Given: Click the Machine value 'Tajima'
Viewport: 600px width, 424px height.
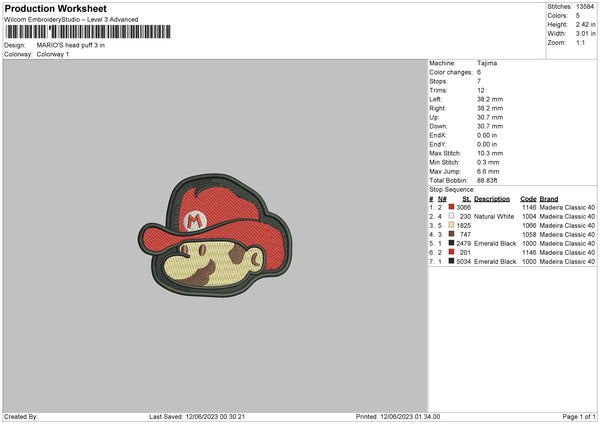Looking at the screenshot, I should tap(487, 63).
